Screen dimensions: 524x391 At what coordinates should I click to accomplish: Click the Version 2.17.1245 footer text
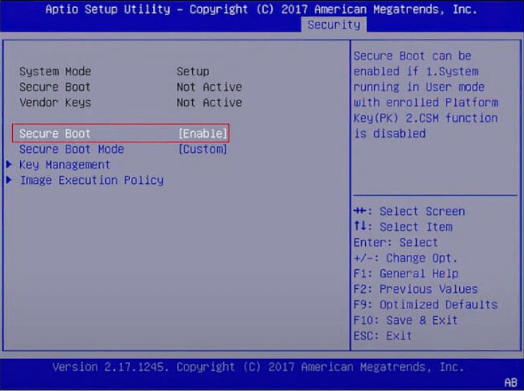coord(258,367)
